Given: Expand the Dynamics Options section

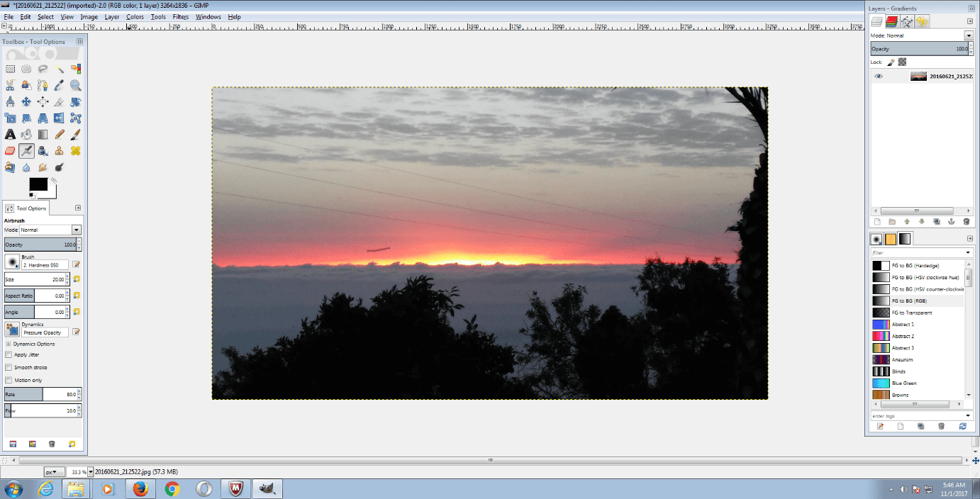Looking at the screenshot, I should pos(8,344).
